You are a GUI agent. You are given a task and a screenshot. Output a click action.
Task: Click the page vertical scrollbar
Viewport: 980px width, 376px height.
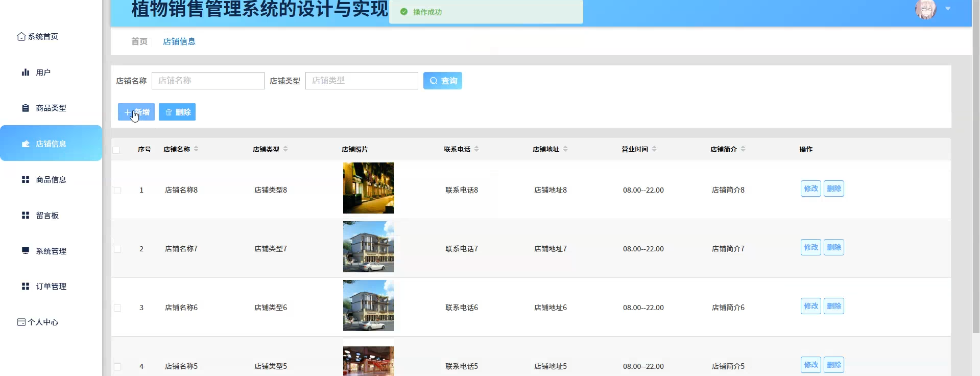pyautogui.click(x=976, y=166)
